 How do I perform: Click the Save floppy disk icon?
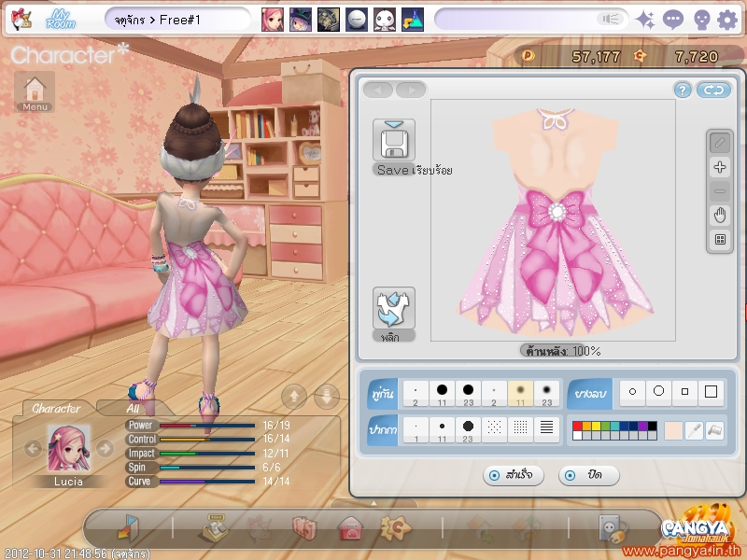pos(393,140)
